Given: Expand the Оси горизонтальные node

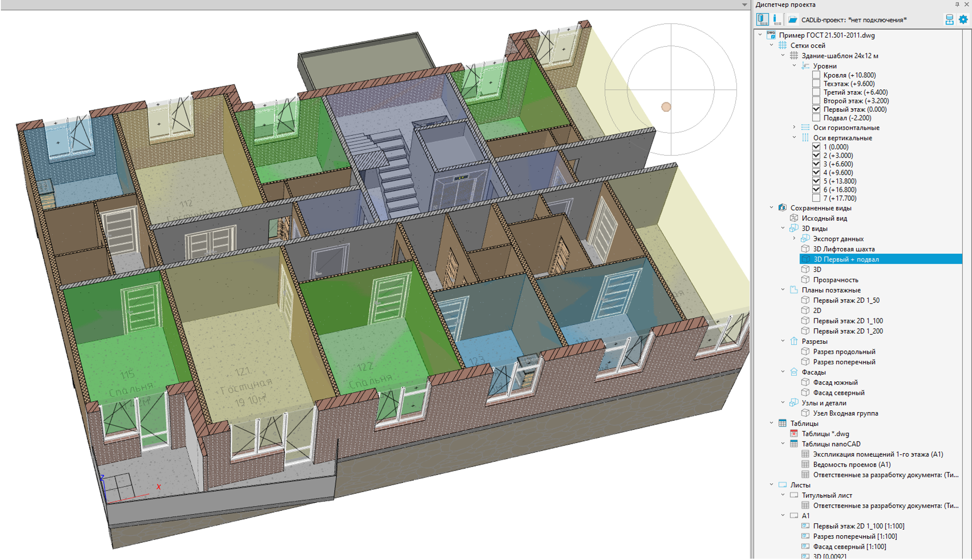Looking at the screenshot, I should coord(794,128).
